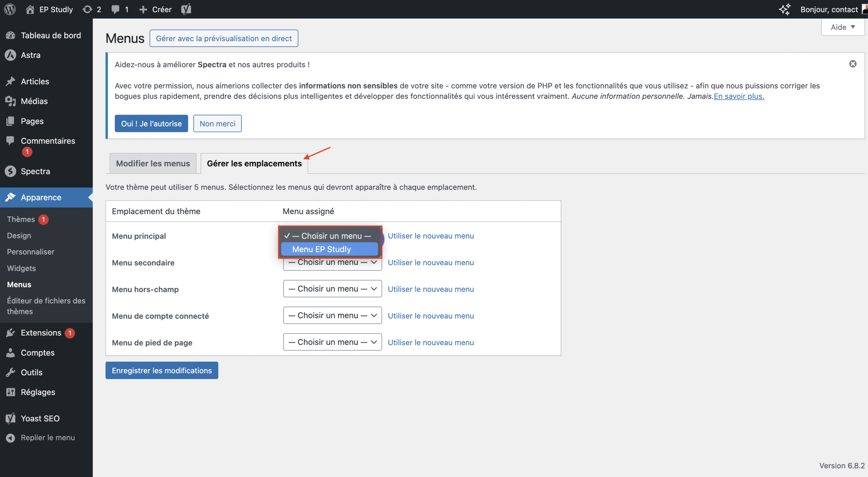The width and height of the screenshot is (868, 477).
Task: Click Enregistrer les modifications button
Action: (x=162, y=371)
